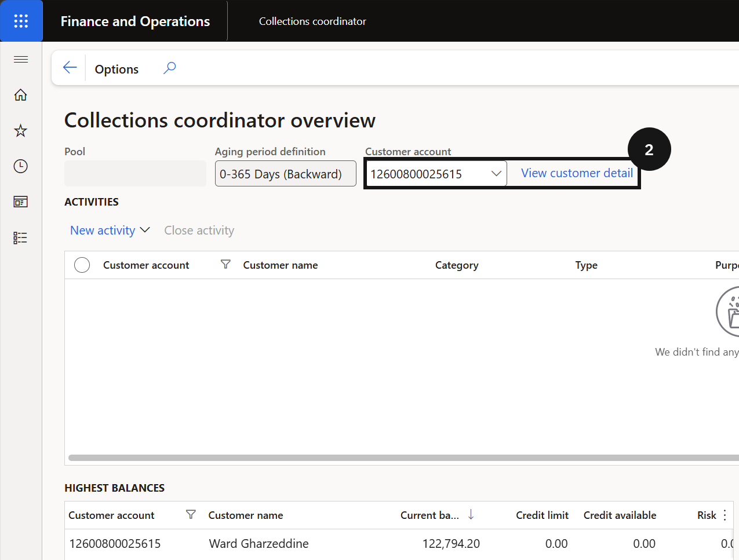Image resolution: width=739 pixels, height=560 pixels.
Task: Filter Activities grid by Customer account
Action: coord(225,265)
